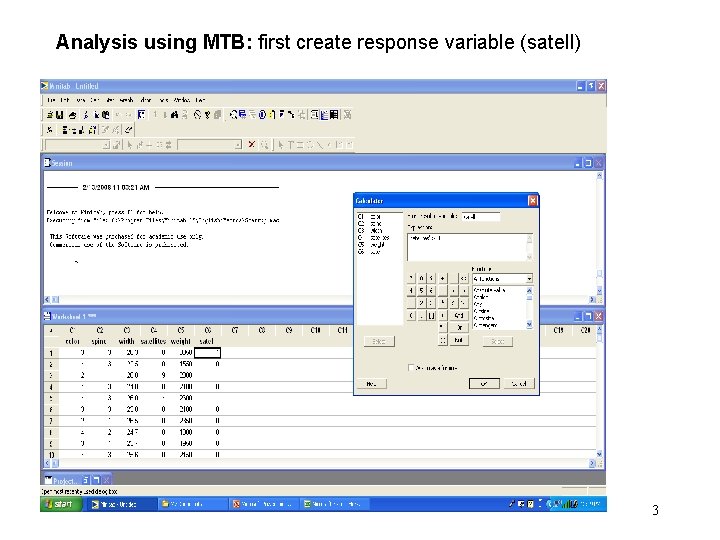720x540 pixels.
Task: Click Session window vertical scrollbar up arrow
Action: (x=599, y=176)
